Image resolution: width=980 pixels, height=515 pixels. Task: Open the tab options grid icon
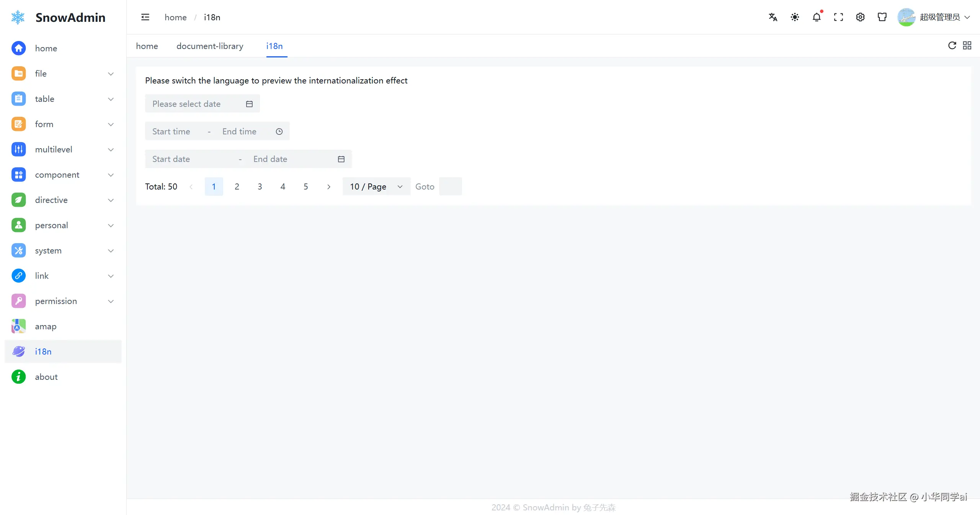click(967, 46)
